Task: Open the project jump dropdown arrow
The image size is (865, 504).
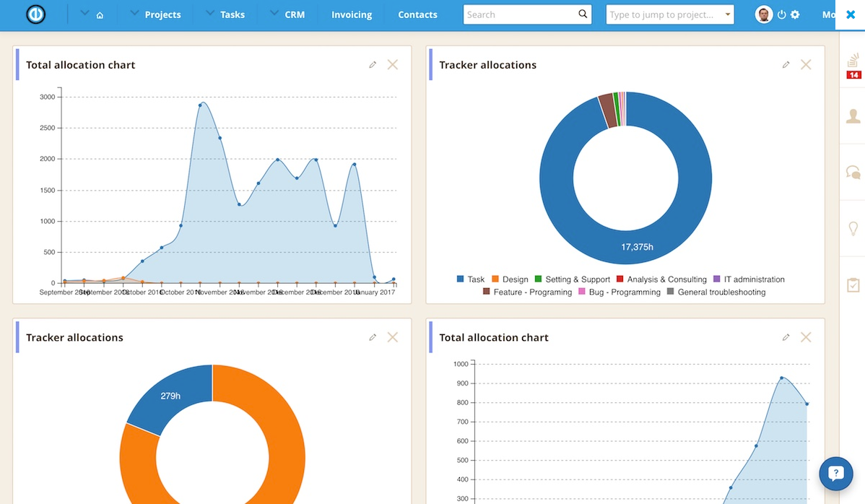Action: pyautogui.click(x=728, y=14)
